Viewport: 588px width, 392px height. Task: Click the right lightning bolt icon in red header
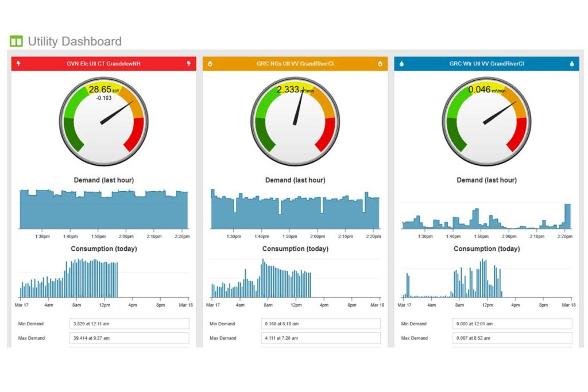tap(189, 64)
